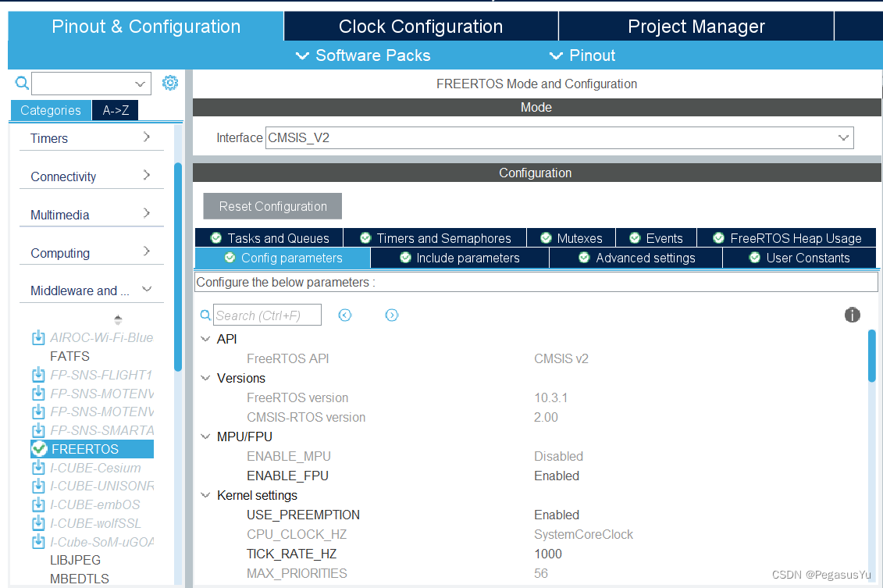Click the info icon above the parameters

[852, 315]
